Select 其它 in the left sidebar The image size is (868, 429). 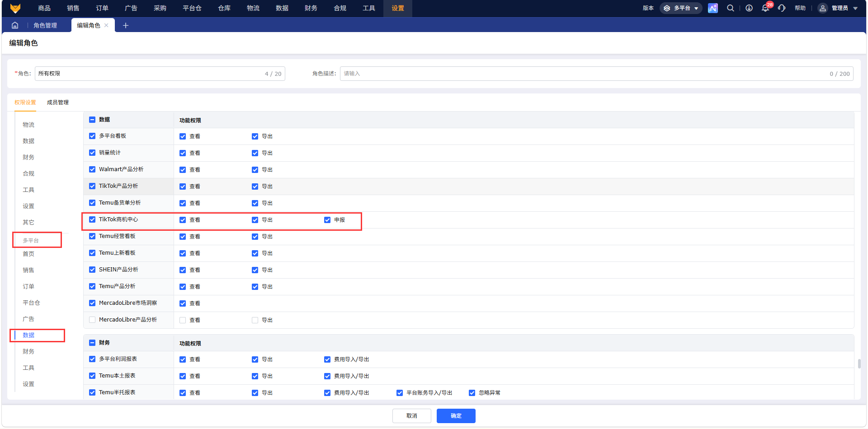tap(29, 222)
